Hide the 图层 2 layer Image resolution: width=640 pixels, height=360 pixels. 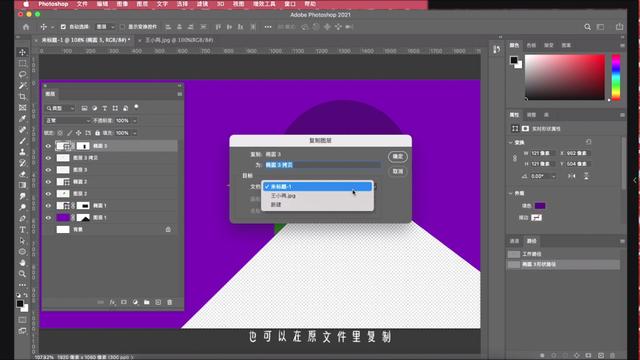(48, 193)
